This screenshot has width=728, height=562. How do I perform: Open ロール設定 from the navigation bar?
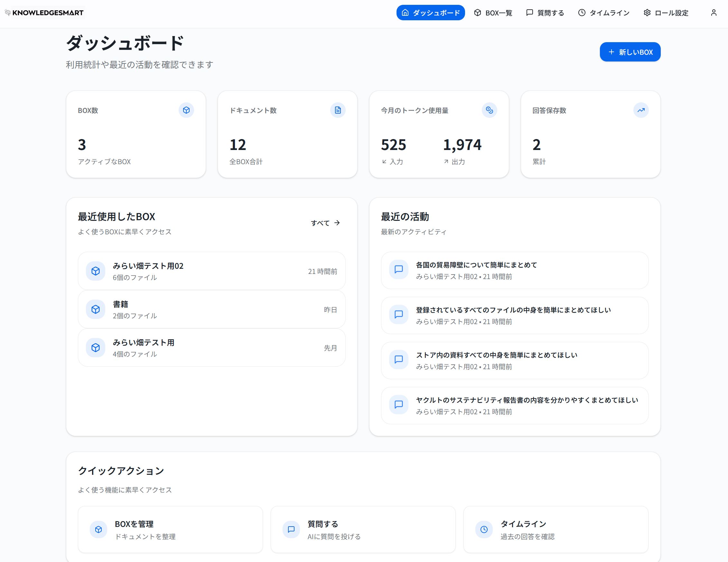coord(666,13)
